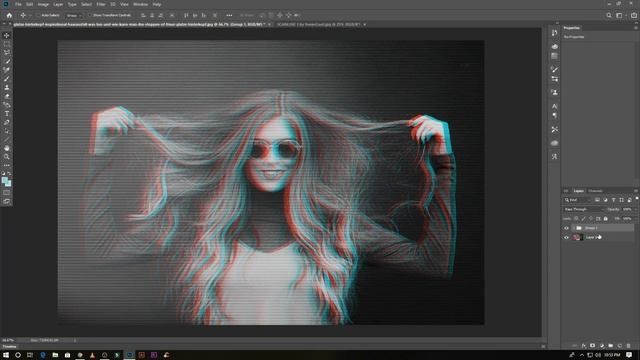Open File Explorer from the taskbar
Image resolution: width=640 pixels, height=360 pixels.
coord(55,355)
